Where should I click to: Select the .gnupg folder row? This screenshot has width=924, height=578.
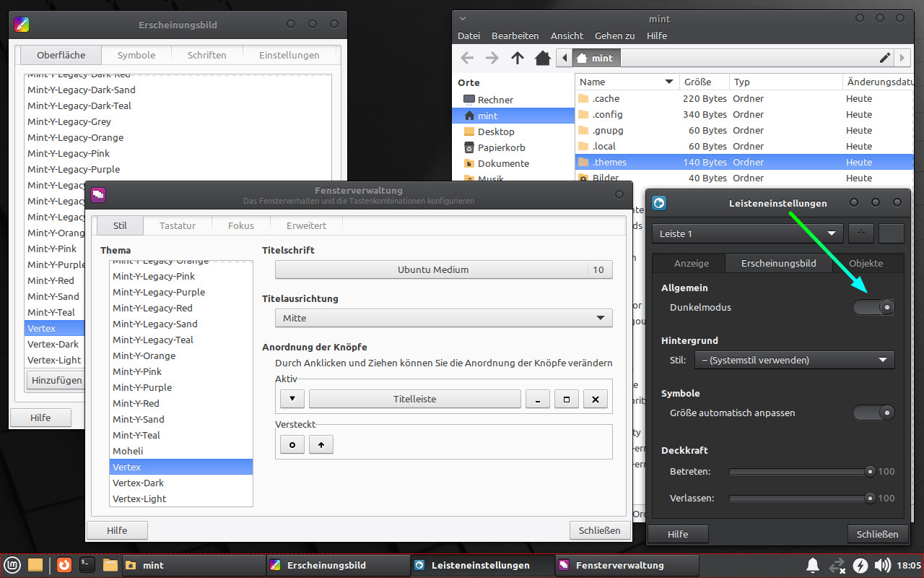tap(744, 130)
